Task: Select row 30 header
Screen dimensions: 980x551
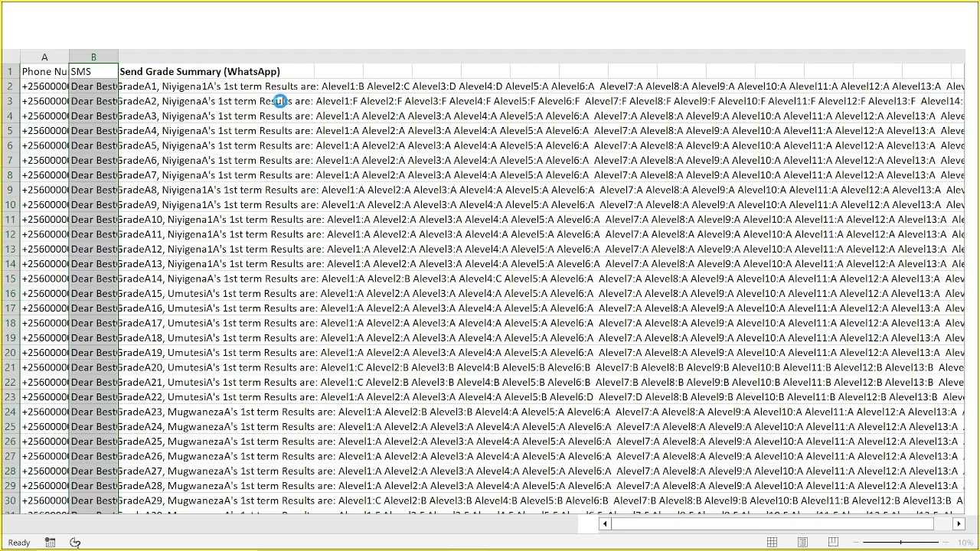Action: click(11, 500)
